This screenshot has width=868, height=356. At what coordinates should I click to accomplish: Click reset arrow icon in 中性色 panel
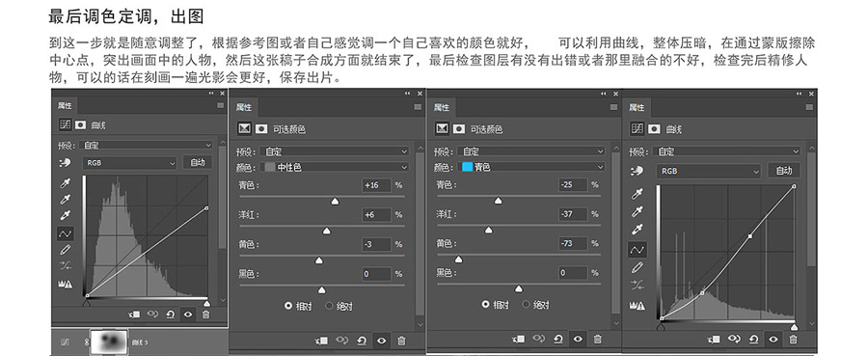362,340
